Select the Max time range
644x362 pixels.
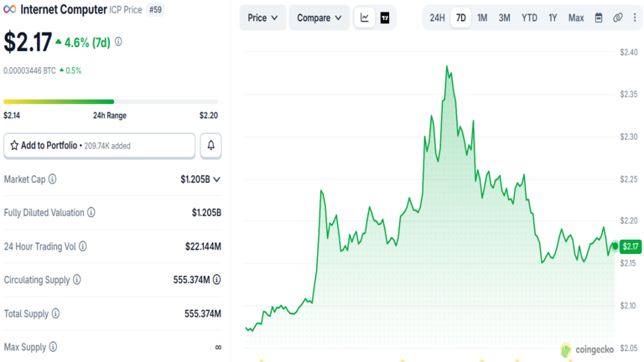coord(576,18)
